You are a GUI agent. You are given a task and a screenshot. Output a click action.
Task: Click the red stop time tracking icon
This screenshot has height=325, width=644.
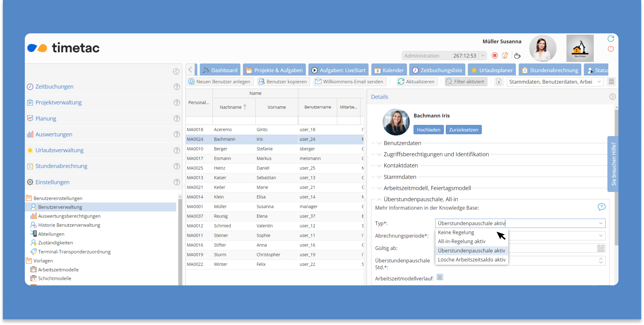[x=495, y=55]
